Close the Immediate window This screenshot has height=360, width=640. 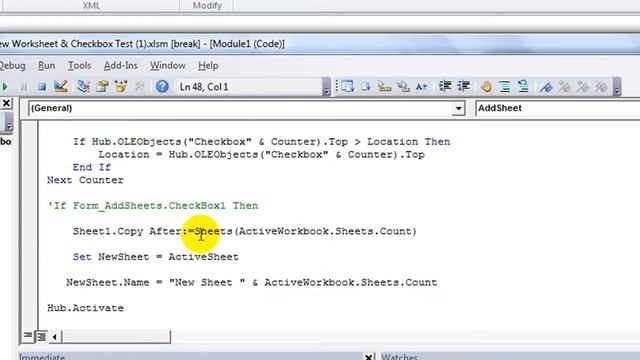(369, 357)
